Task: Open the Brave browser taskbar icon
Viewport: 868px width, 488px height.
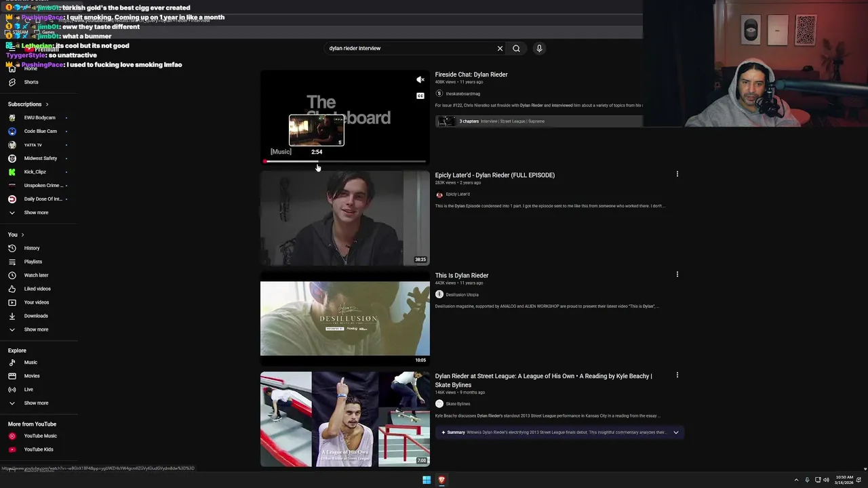Action: (x=441, y=480)
